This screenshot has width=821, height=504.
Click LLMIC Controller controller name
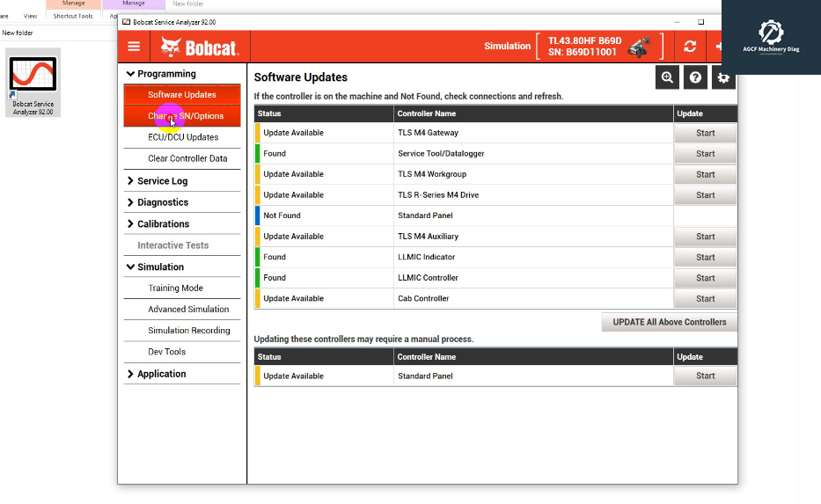click(428, 278)
